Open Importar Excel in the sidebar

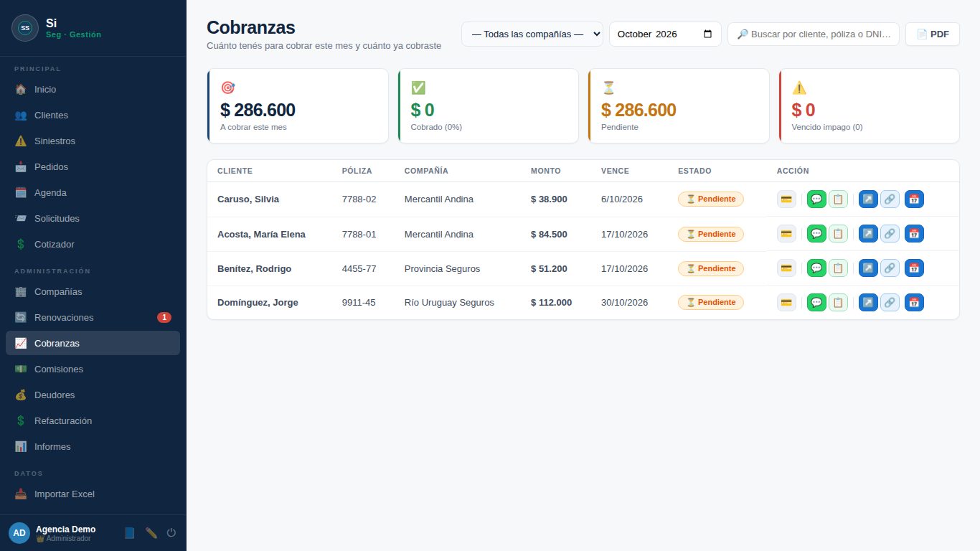pyautogui.click(x=93, y=494)
